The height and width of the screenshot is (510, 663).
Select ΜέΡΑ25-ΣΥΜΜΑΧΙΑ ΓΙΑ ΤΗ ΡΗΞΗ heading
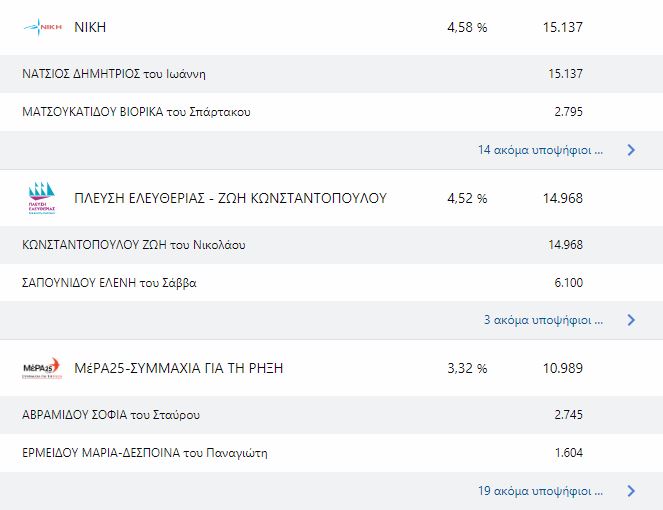pyautogui.click(x=178, y=368)
